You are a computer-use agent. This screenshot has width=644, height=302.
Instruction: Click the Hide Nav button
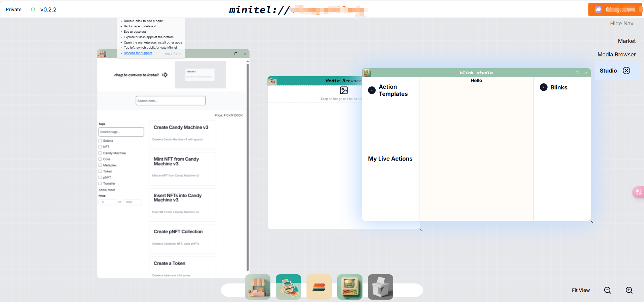[x=621, y=23]
